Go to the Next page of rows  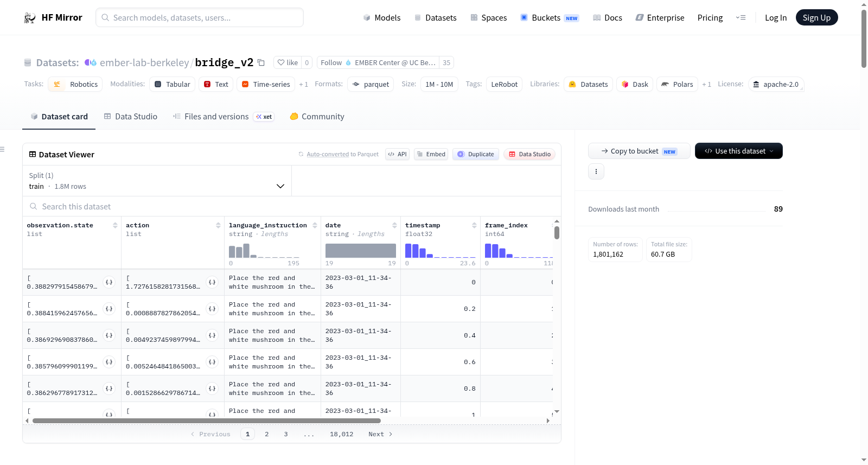380,434
